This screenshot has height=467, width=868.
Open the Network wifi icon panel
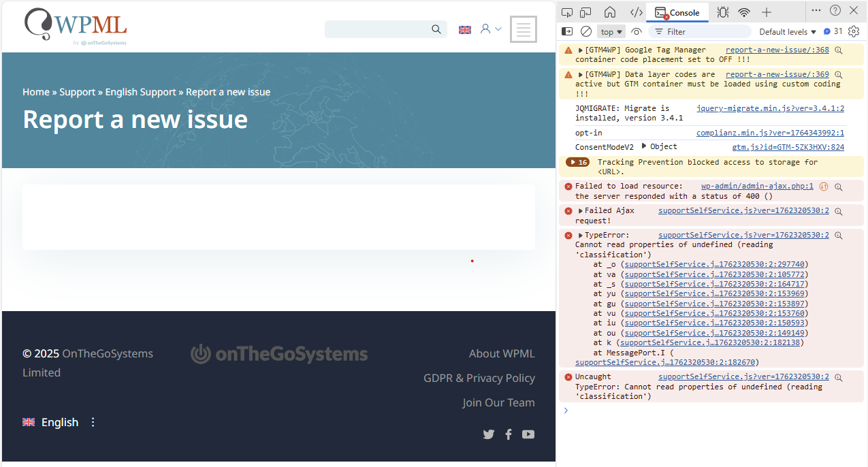point(744,12)
